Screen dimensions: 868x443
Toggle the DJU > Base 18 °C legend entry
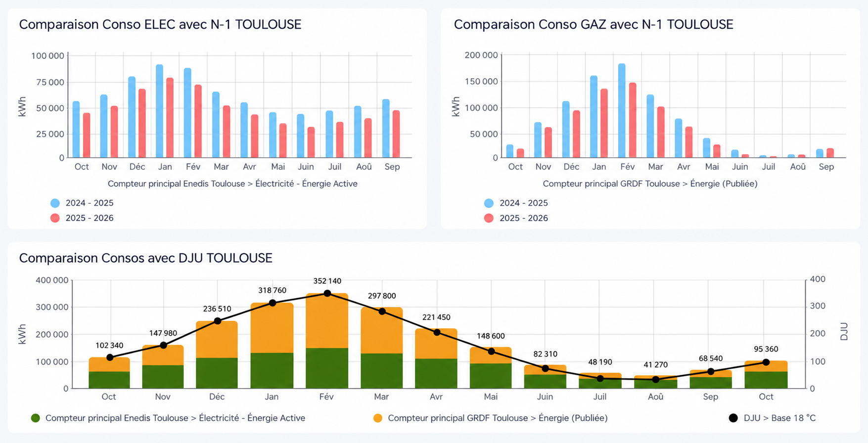click(773, 418)
